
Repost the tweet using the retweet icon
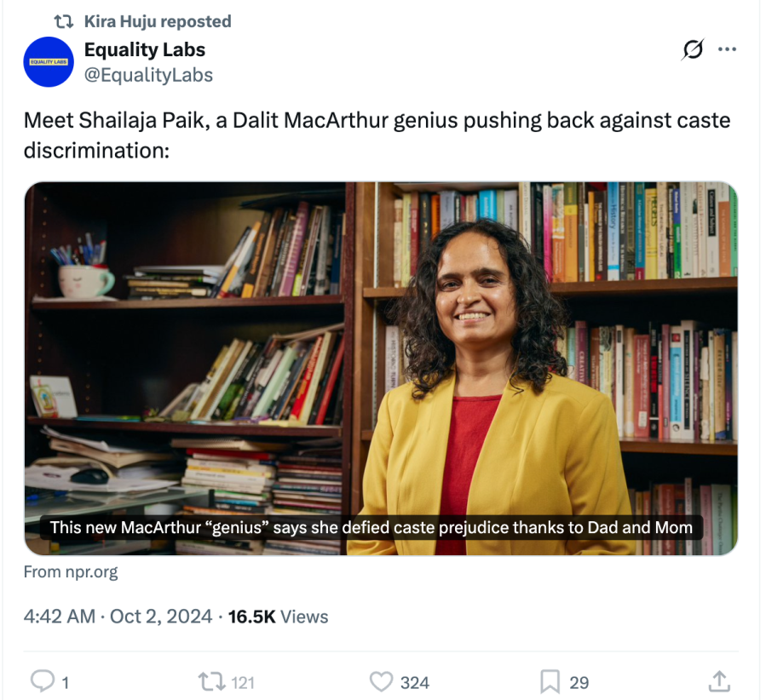[210, 681]
